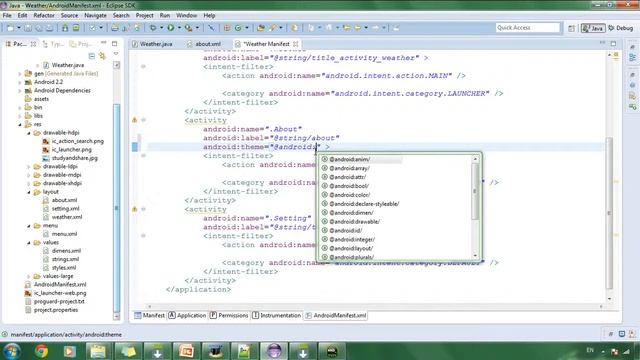Select the AndroidManifest.xml bottom tab
Image resolution: width=640 pixels, height=360 pixels.
[x=336, y=316]
